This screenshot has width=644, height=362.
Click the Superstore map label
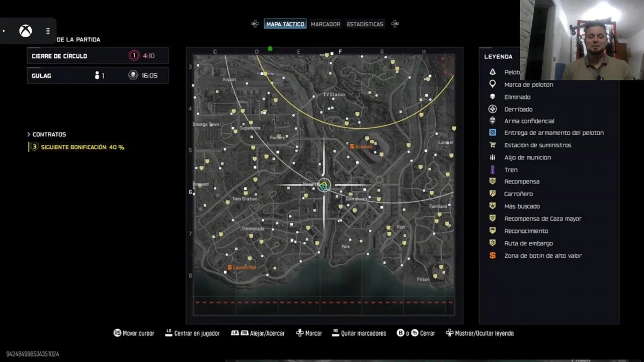click(250, 128)
